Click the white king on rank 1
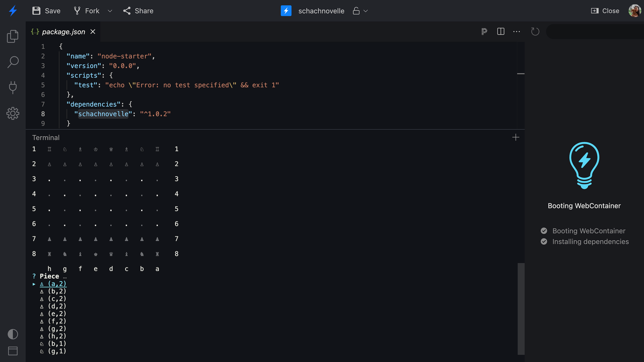 pos(96,149)
